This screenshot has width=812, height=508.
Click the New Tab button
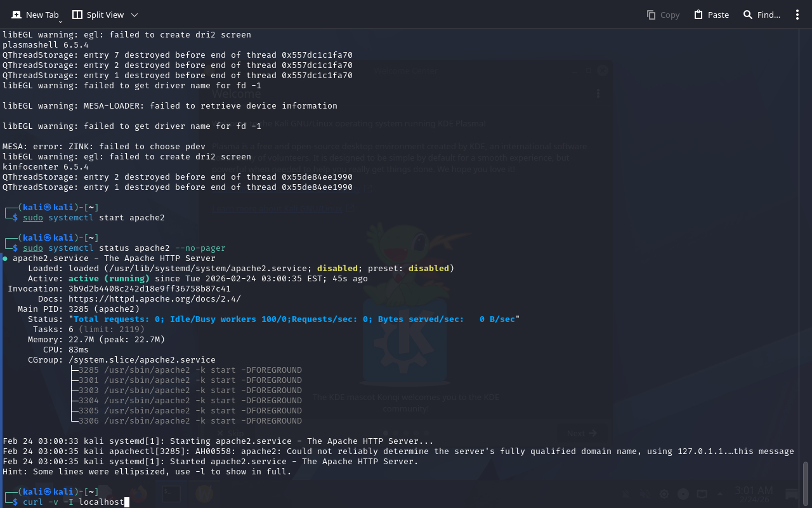pyautogui.click(x=35, y=15)
